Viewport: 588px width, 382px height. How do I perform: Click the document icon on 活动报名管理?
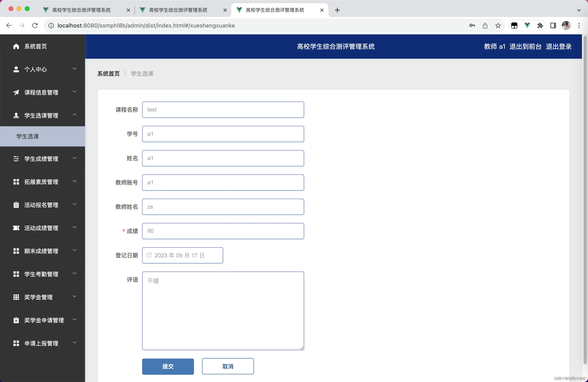click(x=16, y=205)
